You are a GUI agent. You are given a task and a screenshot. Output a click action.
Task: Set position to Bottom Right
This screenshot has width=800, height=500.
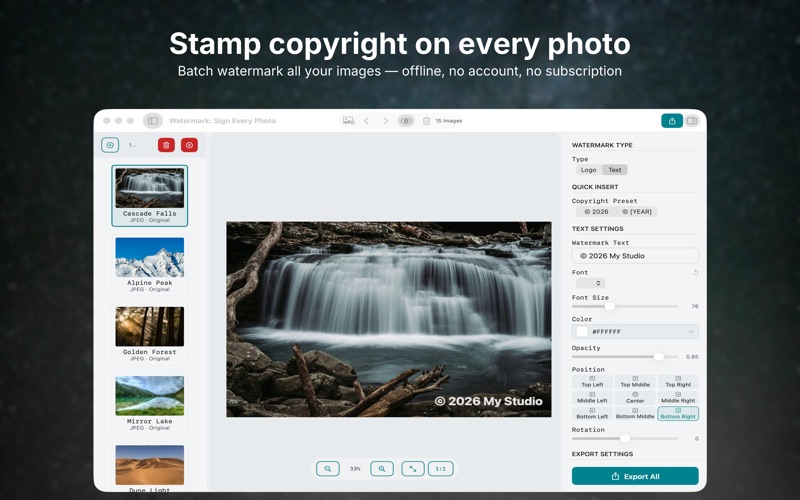pyautogui.click(x=678, y=413)
